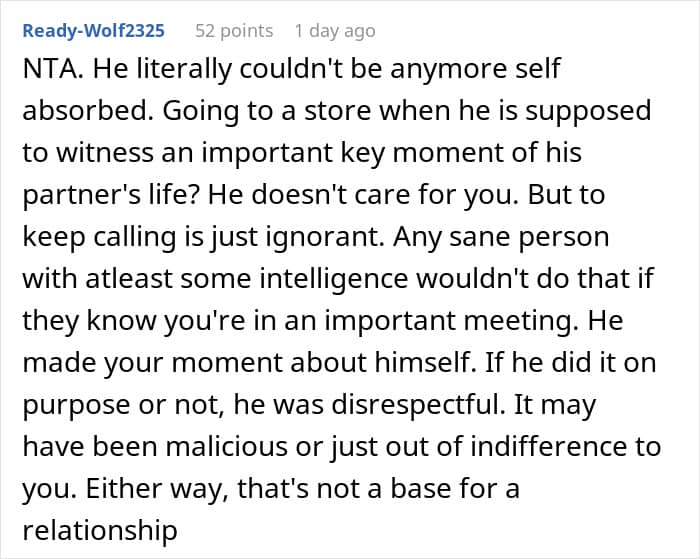Image resolution: width=700 pixels, height=559 pixels.
Task: Click the phrase 'partner's life?'
Action: 111,195
